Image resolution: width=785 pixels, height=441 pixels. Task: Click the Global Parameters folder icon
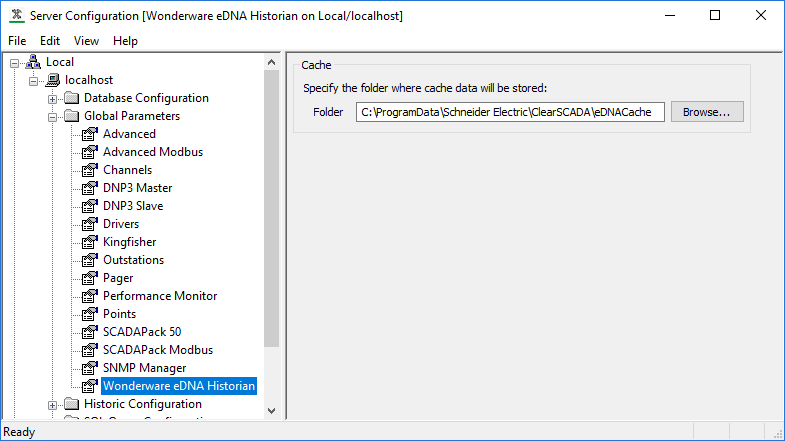click(71, 116)
